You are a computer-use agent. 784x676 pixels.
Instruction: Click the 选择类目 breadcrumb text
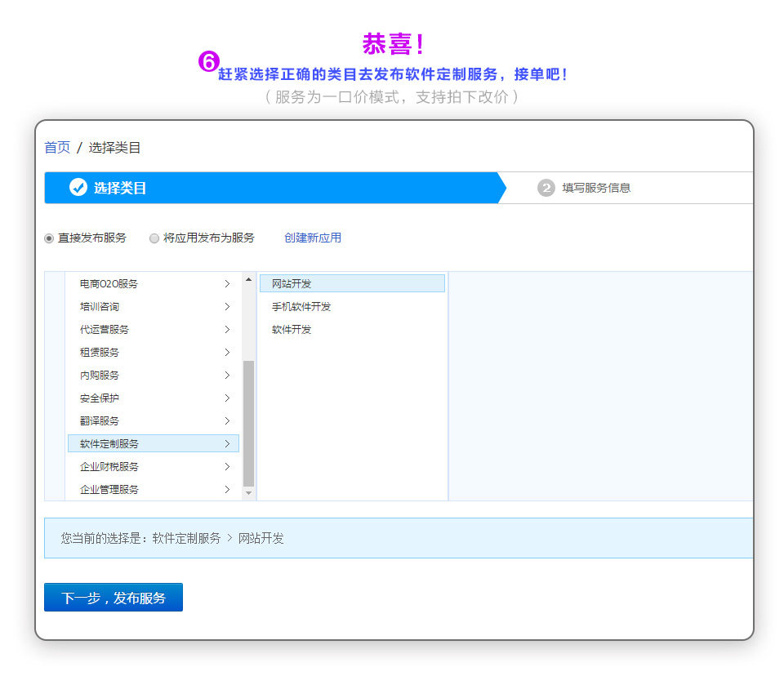coord(114,148)
